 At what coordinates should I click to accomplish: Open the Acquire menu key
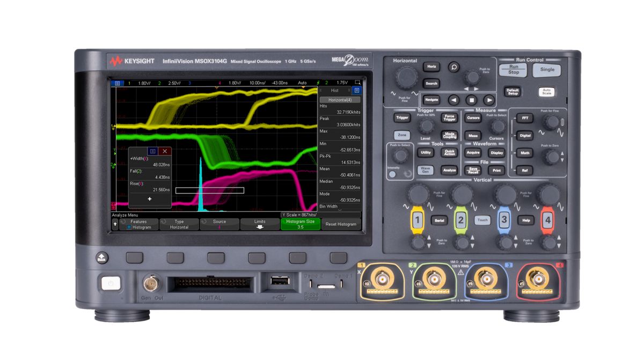(x=473, y=152)
